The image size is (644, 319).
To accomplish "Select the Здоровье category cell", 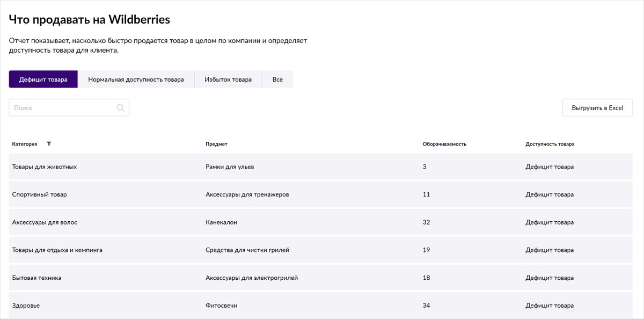I will [x=26, y=306].
